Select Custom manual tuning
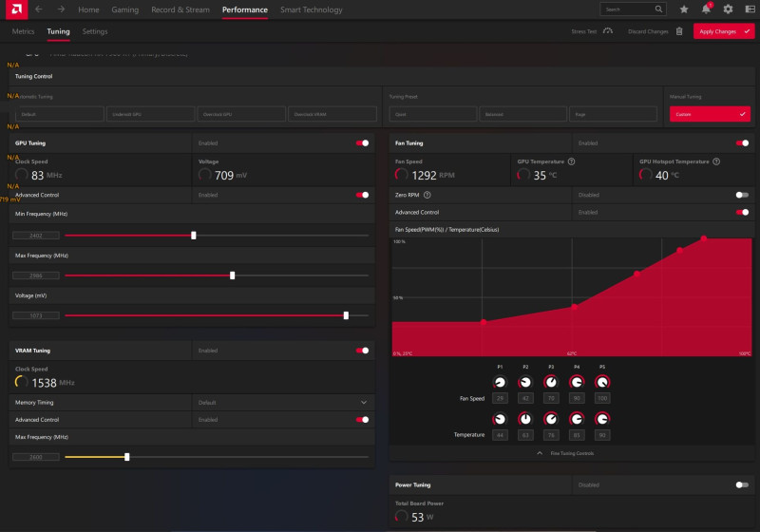Screen dimensions: 760x532 [x=710, y=114]
